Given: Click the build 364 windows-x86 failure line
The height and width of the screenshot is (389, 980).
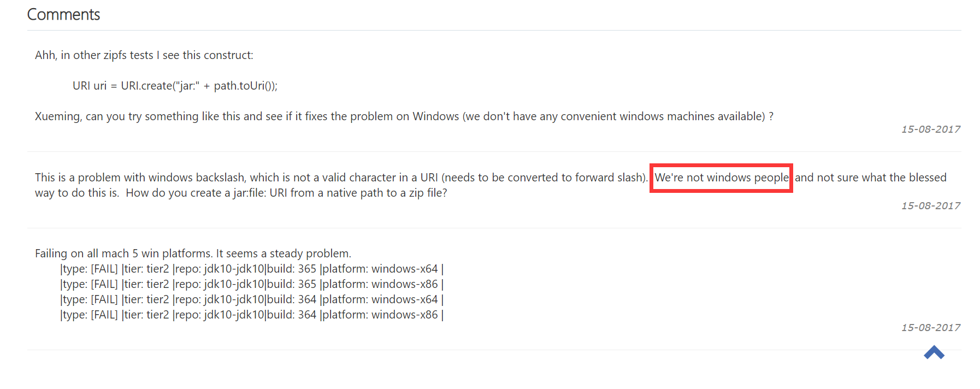Looking at the screenshot, I should (252, 314).
